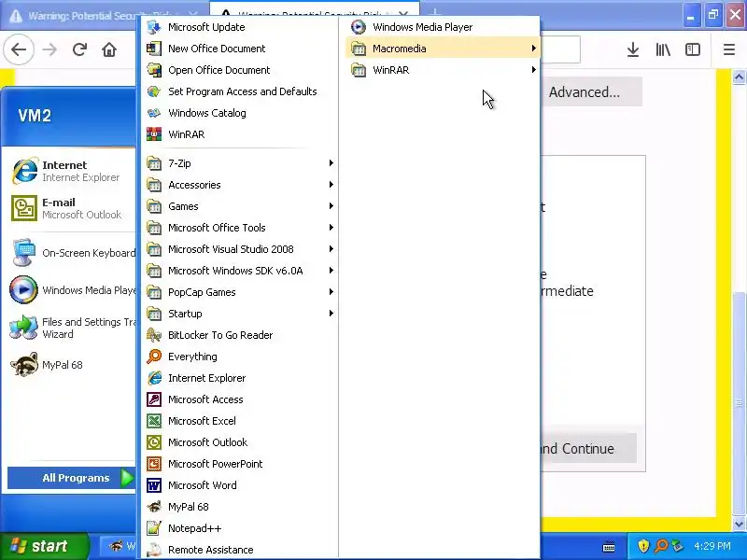Open Files and Settings Transfer Wizard

click(71, 328)
